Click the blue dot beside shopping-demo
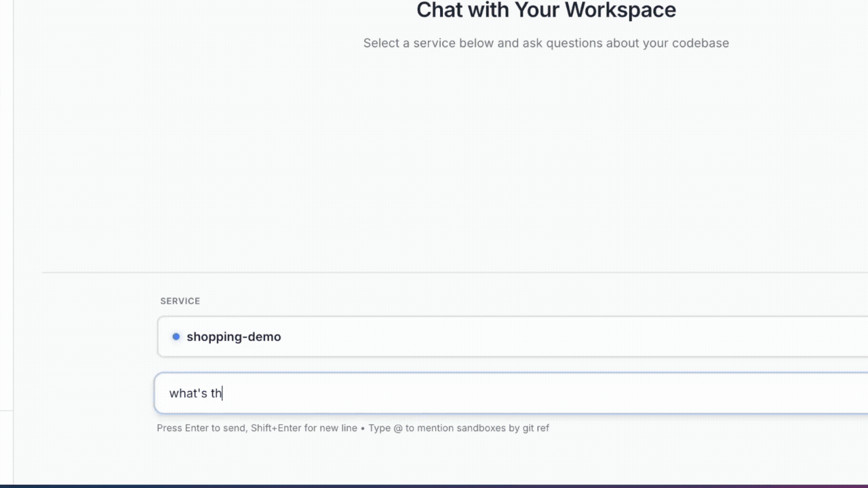Viewport: 868px width, 488px height. click(176, 337)
